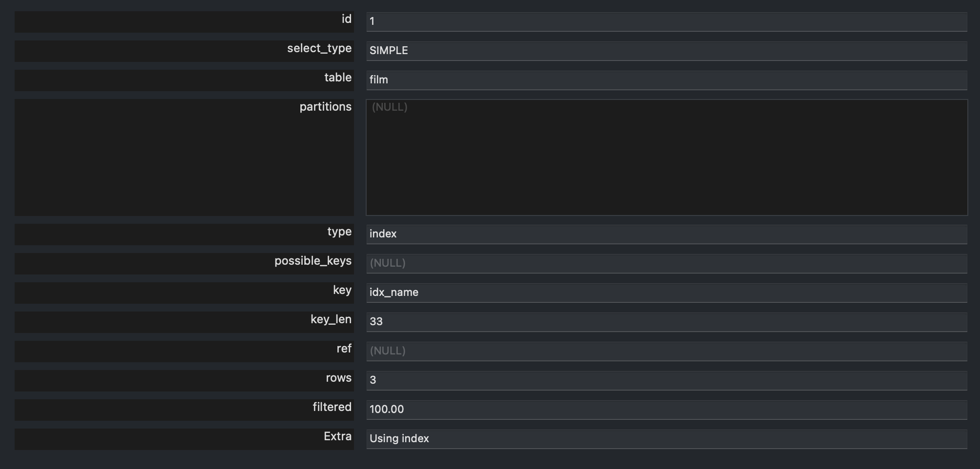Select the type field showing index

[666, 234]
